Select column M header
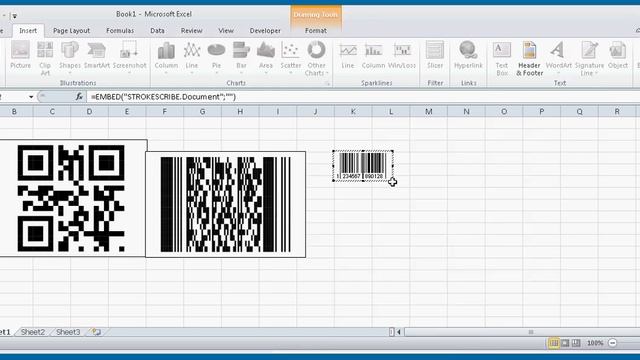This screenshot has width=640, height=360. point(429,111)
